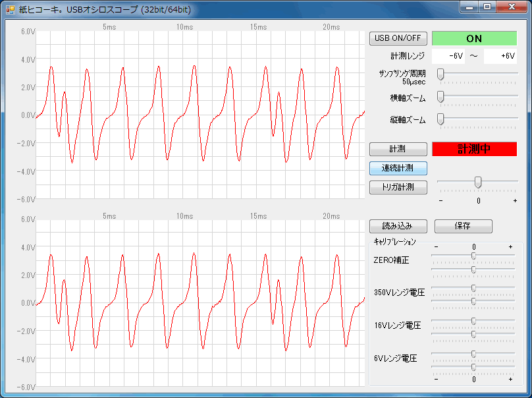Click the +6V upper range field
The width and height of the screenshot is (532, 398).
click(500, 56)
